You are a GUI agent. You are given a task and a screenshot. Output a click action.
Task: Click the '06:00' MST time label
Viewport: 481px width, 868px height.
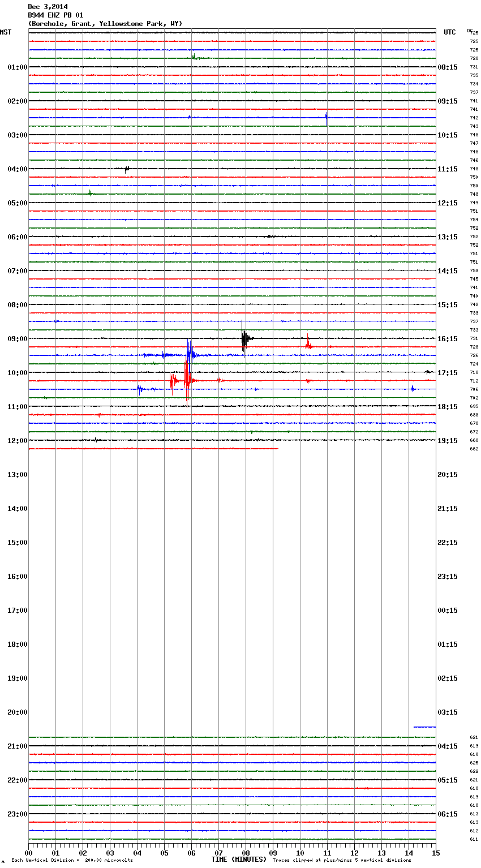[x=17, y=237]
